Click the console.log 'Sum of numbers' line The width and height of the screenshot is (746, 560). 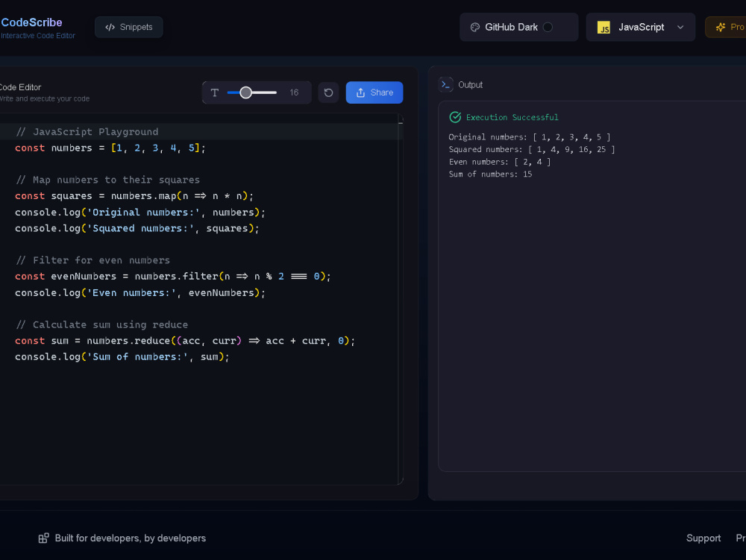[x=122, y=357]
